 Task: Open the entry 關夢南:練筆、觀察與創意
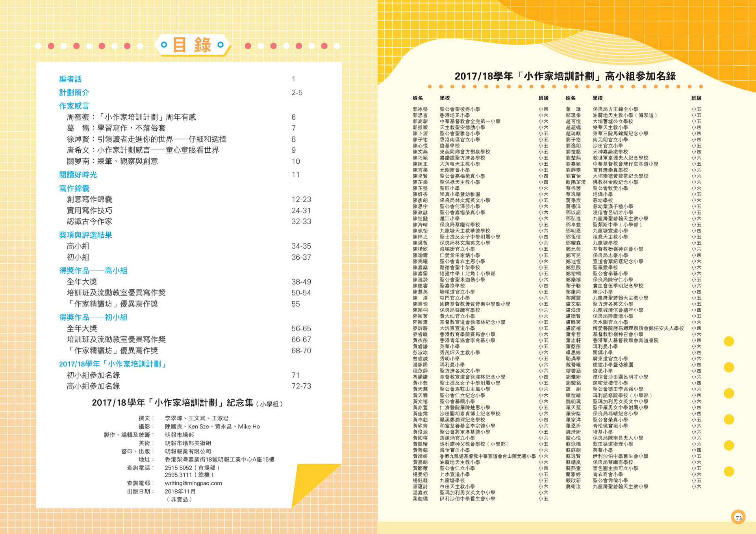tap(112, 161)
